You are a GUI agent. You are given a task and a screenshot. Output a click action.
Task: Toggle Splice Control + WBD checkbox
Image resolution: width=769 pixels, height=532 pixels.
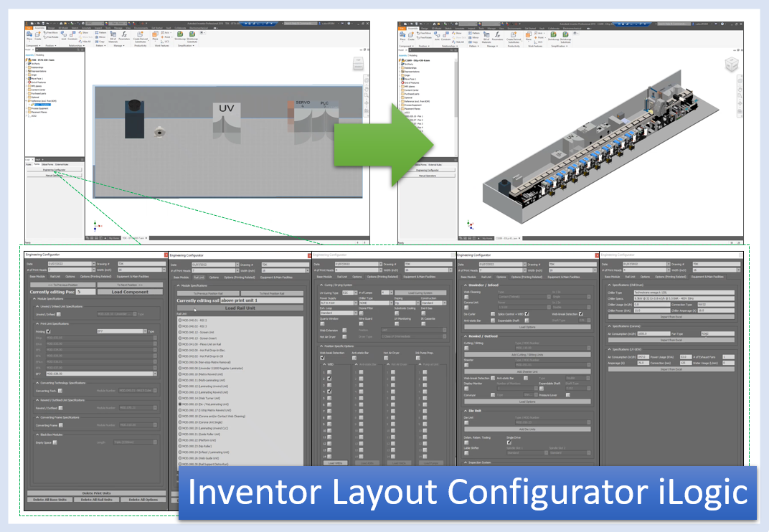click(527, 314)
